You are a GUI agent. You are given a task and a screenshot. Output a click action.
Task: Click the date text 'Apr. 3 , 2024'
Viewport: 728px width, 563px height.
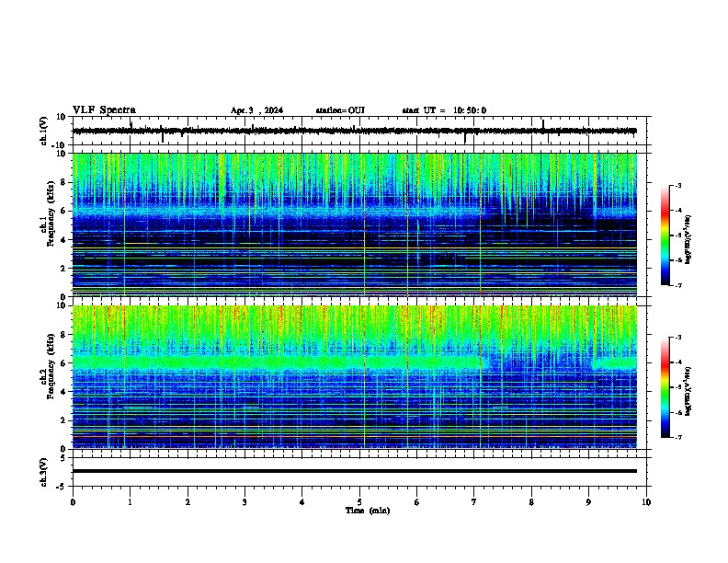click(256, 110)
